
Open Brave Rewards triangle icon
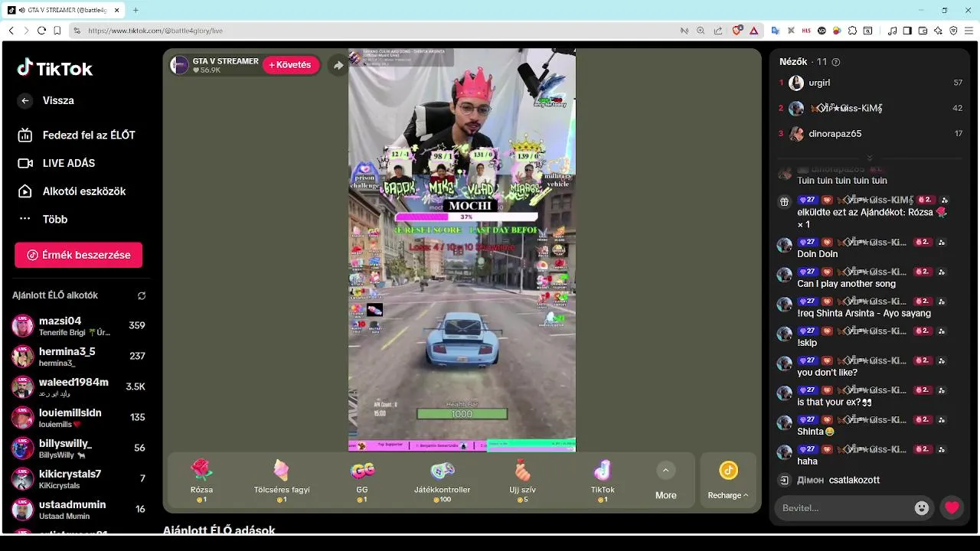click(x=754, y=31)
